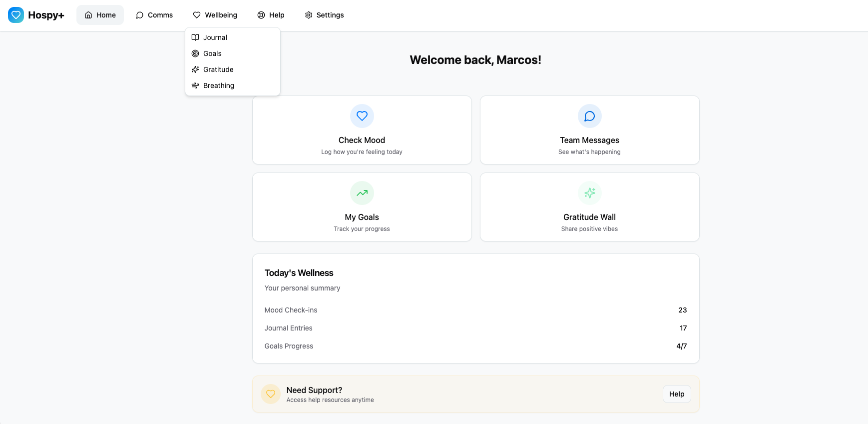This screenshot has height=424, width=868.
Task: Click the Home house icon in navbar
Action: 88,15
